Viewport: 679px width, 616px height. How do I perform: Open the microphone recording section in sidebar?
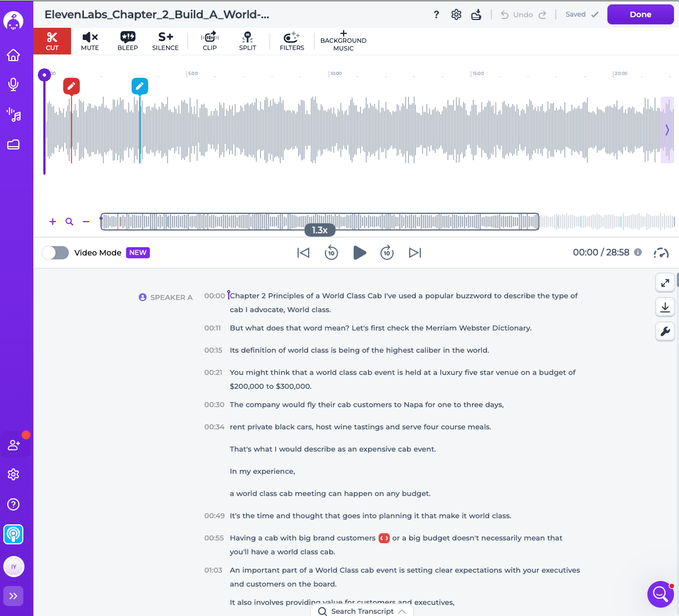[x=13, y=84]
